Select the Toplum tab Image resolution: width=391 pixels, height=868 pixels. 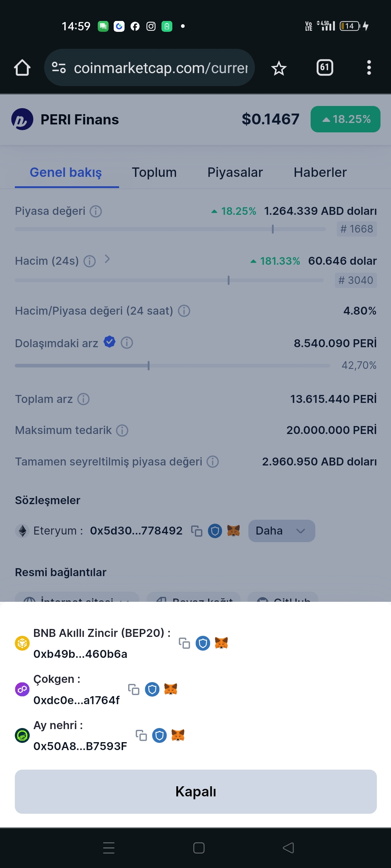(154, 173)
